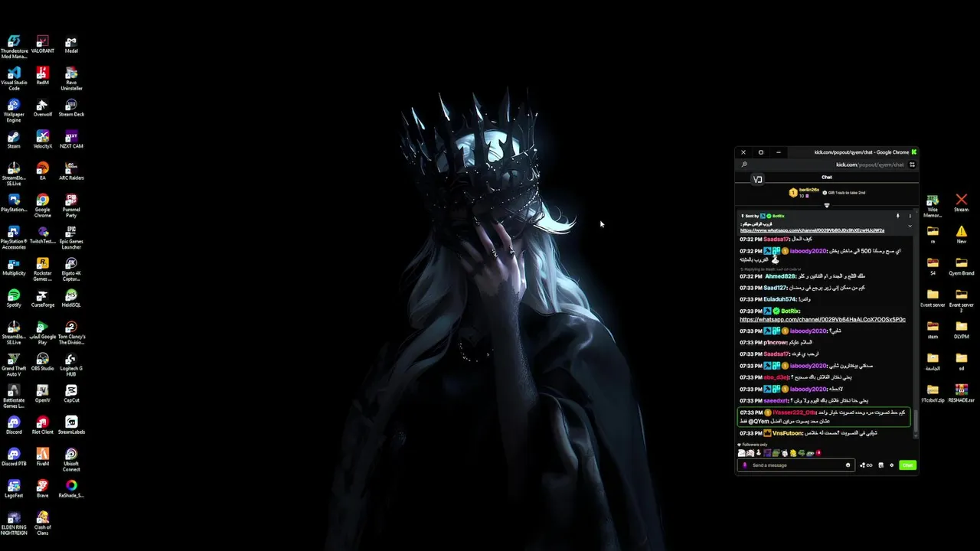Collapse the pinned message chevron
Viewport: 980px width, 551px height.
tap(910, 227)
